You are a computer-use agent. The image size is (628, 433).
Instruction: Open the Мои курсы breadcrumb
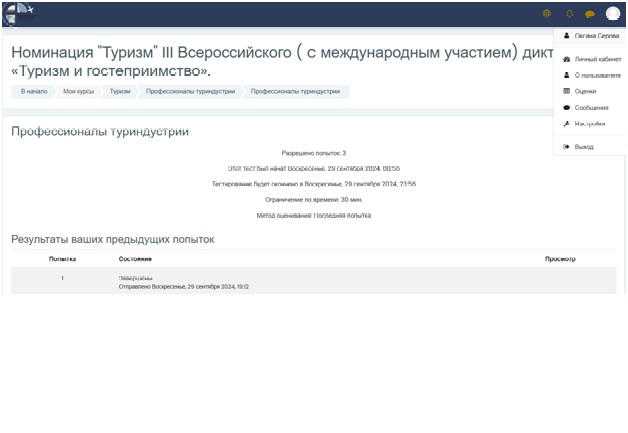point(77,91)
